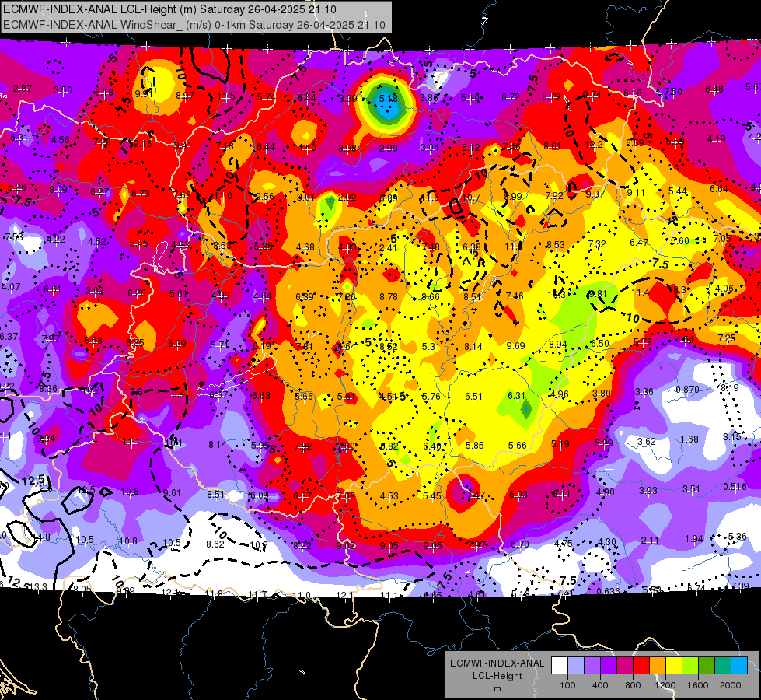This screenshot has width=761, height=700.
Task: Click the 800 legend scale label
Action: tap(633, 685)
